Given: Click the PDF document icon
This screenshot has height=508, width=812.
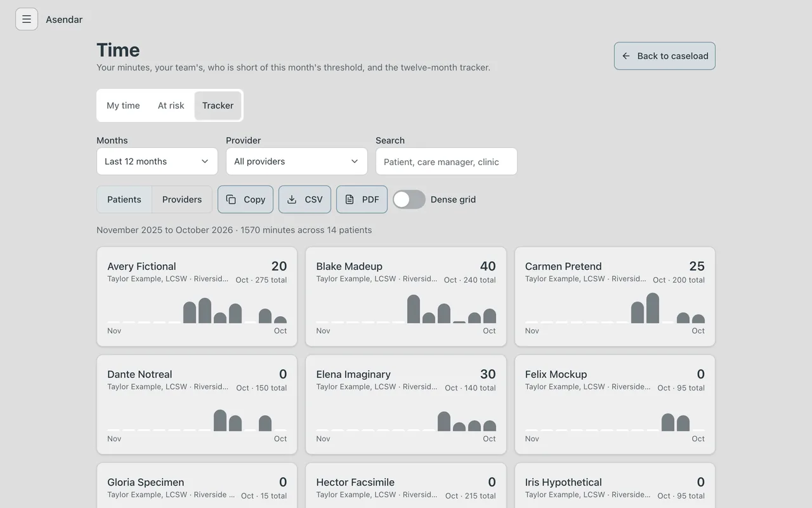Looking at the screenshot, I should click(x=350, y=199).
